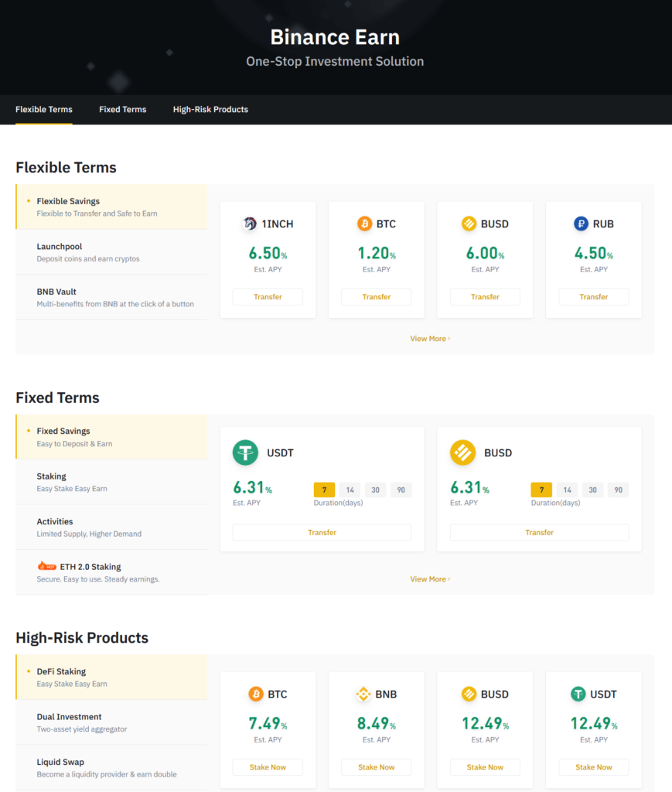This screenshot has height=792, width=672.
Task: Select 14-day duration for fixed BUSD
Action: click(567, 490)
